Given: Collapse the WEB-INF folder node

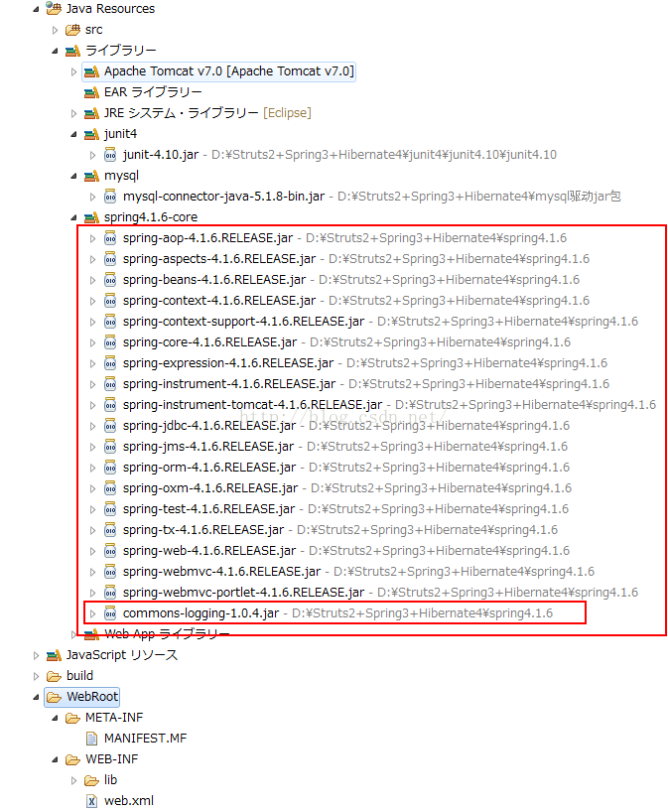Looking at the screenshot, I should (55, 759).
